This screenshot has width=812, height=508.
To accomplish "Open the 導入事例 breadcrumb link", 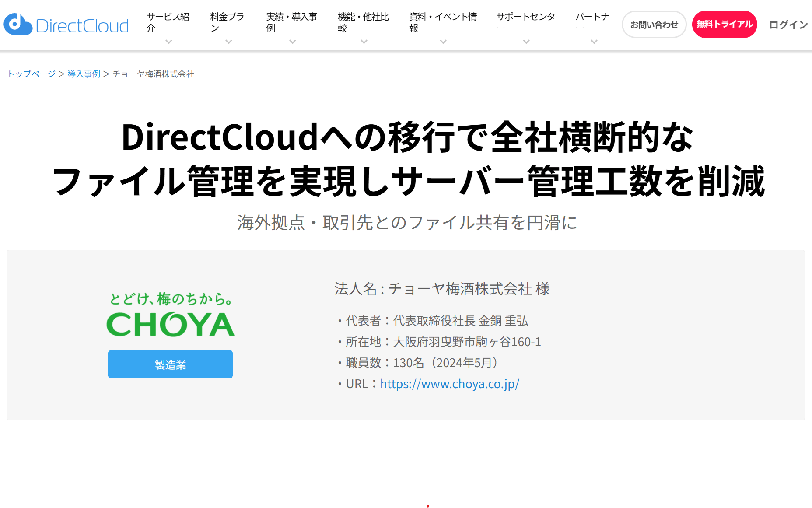I will click(x=84, y=74).
